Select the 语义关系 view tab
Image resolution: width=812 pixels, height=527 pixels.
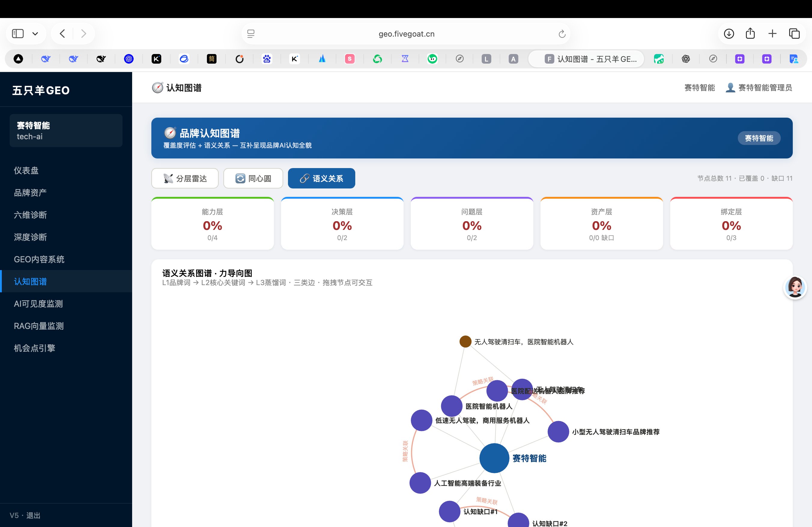tap(321, 178)
